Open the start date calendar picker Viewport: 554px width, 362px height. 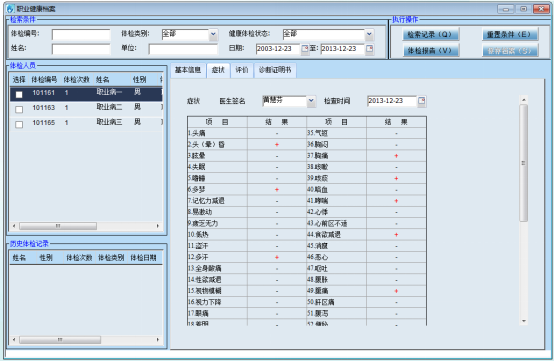coord(305,49)
